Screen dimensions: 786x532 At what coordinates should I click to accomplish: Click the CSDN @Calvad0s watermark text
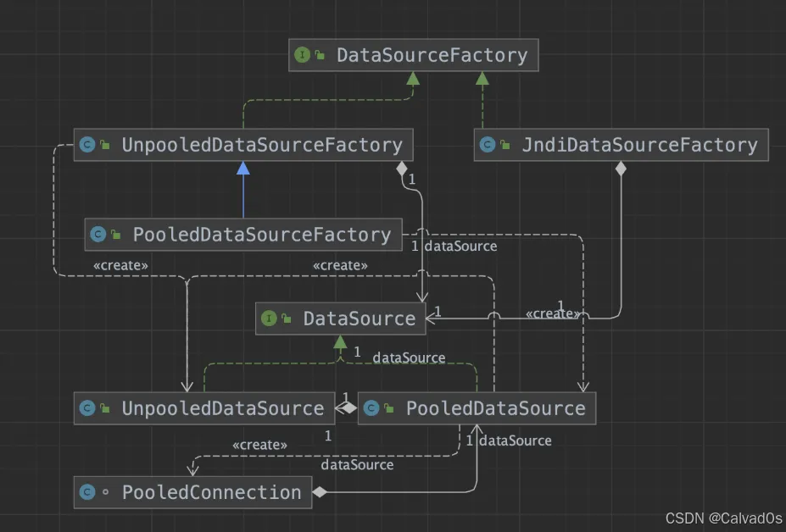723,518
